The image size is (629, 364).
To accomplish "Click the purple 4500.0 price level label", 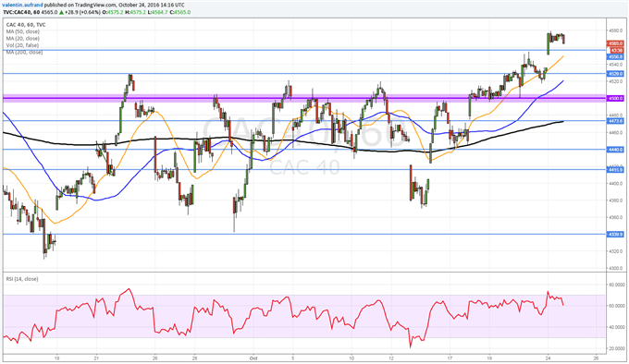I will click(x=615, y=98).
